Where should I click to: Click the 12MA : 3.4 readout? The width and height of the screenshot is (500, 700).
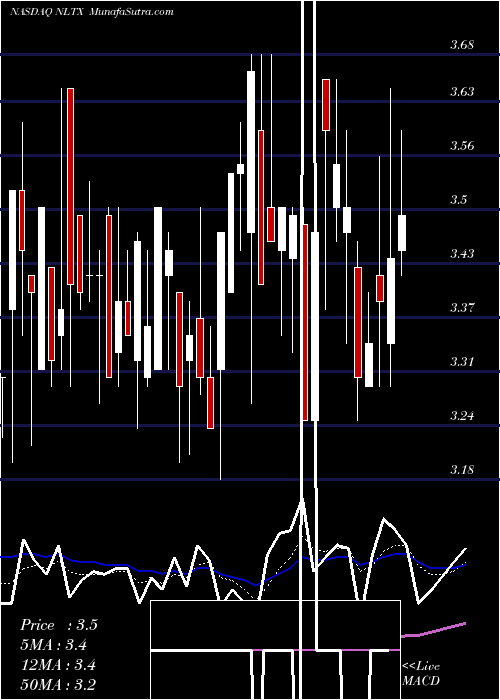[58, 665]
